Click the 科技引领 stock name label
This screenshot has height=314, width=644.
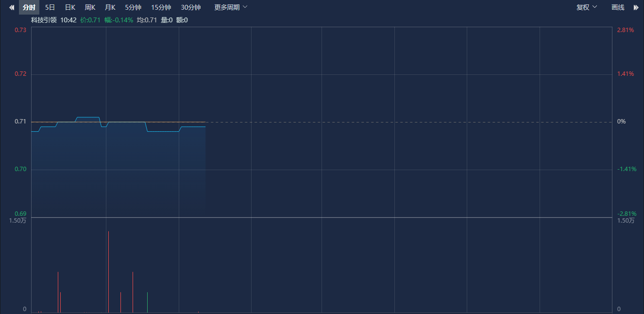[44, 20]
